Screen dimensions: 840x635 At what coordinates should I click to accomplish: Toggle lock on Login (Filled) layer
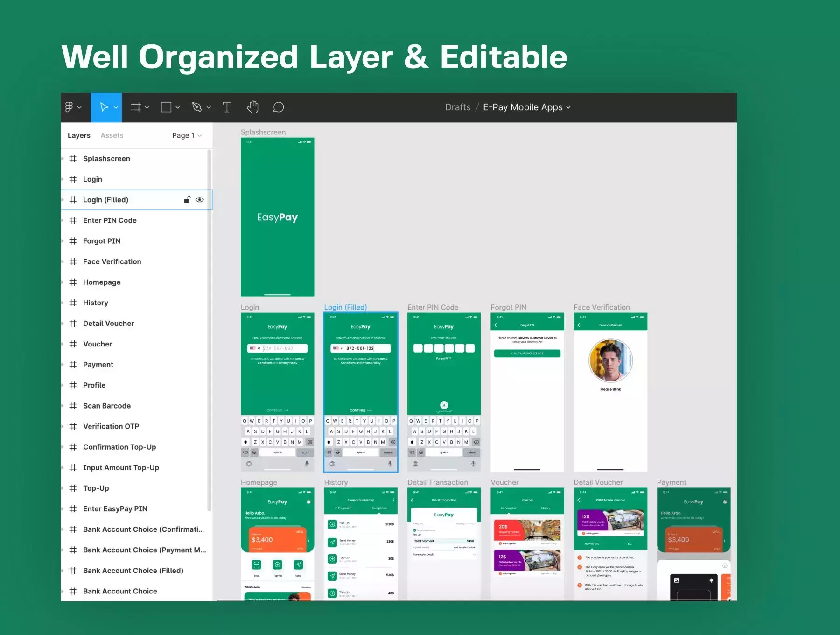(x=187, y=200)
